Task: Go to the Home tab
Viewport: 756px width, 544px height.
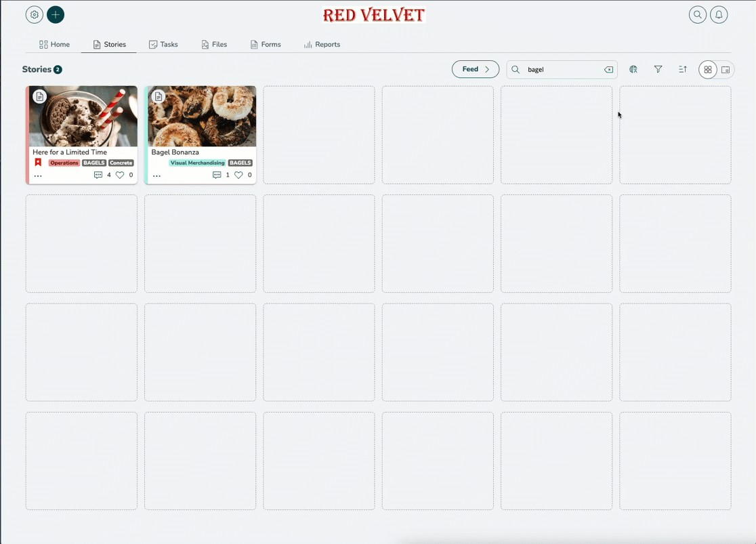Action: (x=54, y=44)
